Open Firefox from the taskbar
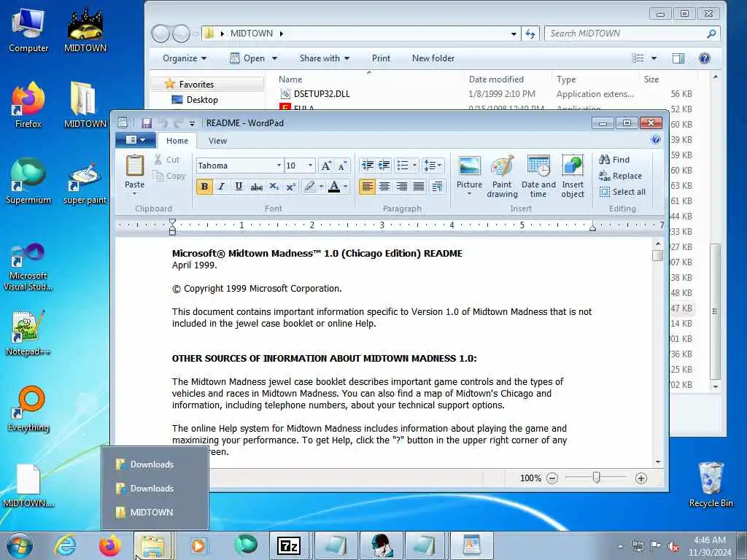Viewport: 747px width, 560px height. tap(109, 545)
